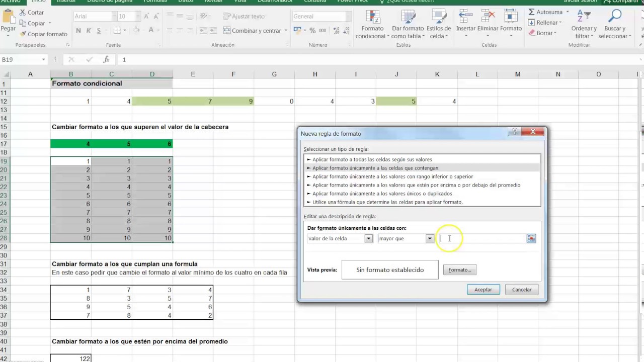The image size is (644, 362).
Task: Toggle bold N formatting
Action: coord(78,31)
